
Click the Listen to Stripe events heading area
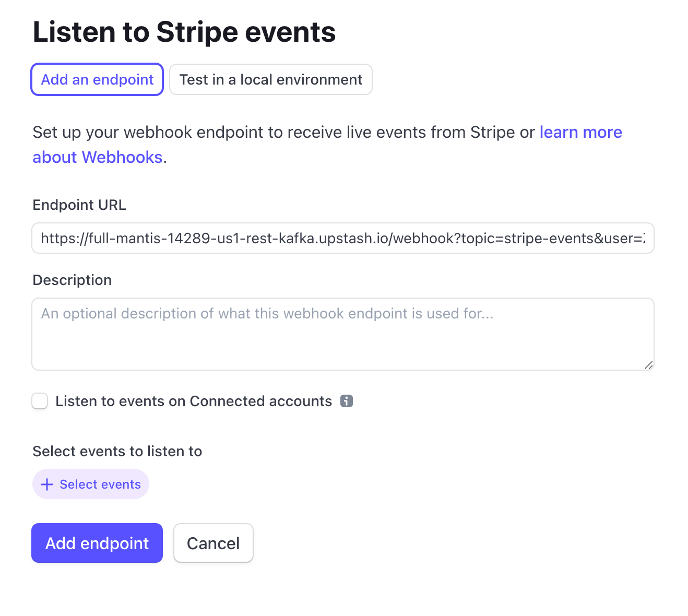[x=184, y=32]
